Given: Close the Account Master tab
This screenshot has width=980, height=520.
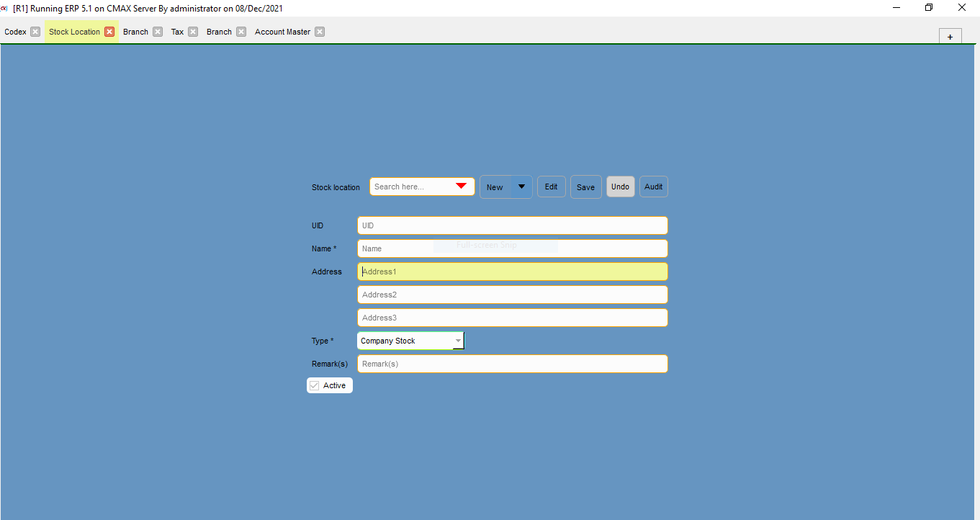Looking at the screenshot, I should tap(320, 32).
